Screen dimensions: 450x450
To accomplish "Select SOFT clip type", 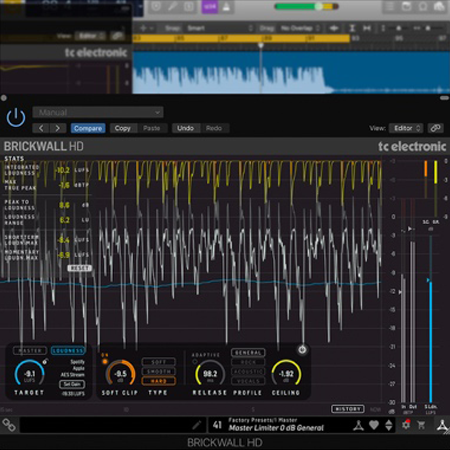I will coord(158,362).
